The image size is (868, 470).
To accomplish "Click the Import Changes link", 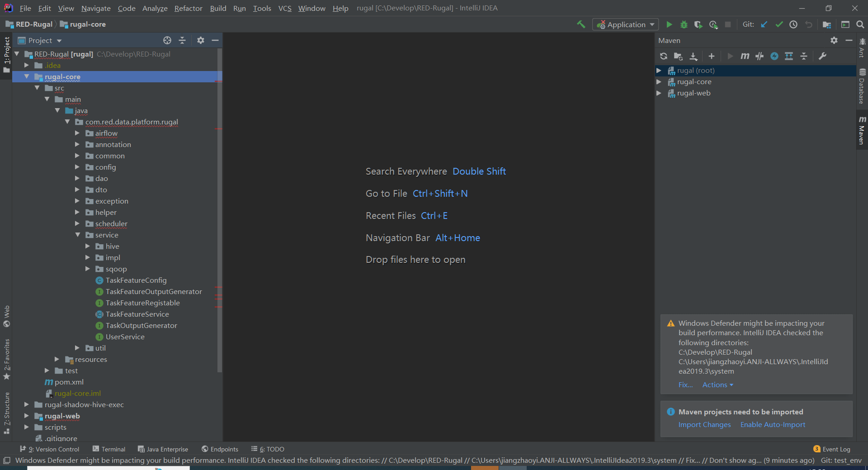I will point(704,425).
